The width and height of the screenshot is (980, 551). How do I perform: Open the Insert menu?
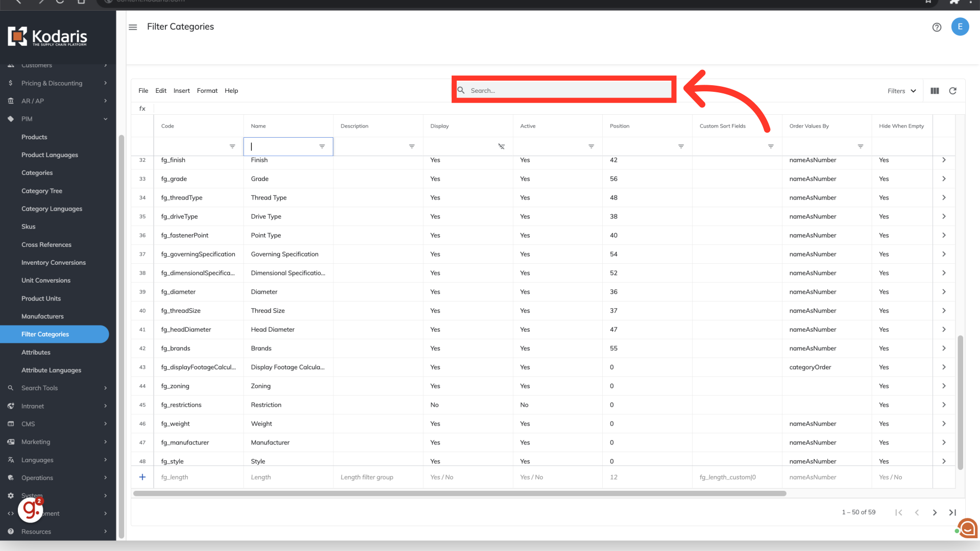[x=181, y=91]
